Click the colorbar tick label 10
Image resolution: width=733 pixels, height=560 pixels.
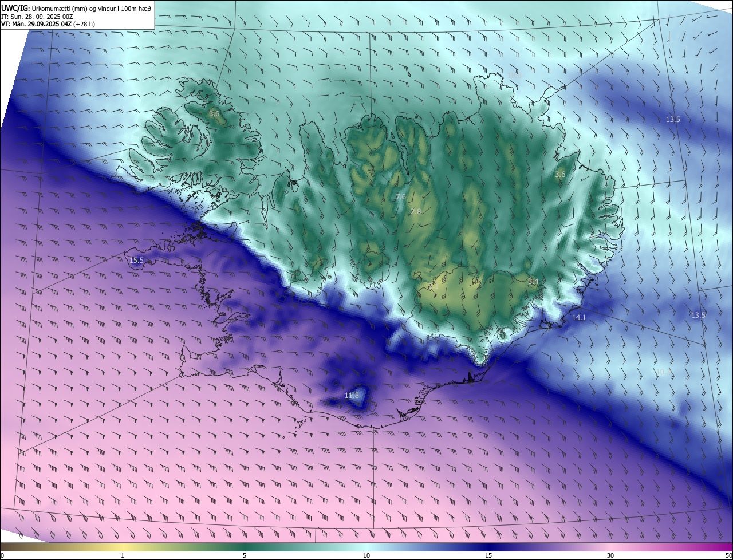tap(366, 555)
